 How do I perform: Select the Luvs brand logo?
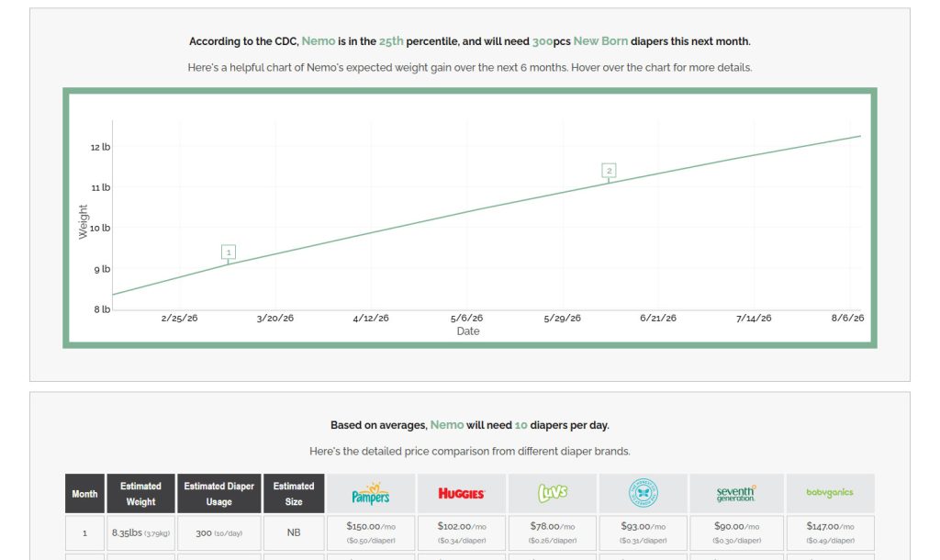pyautogui.click(x=553, y=494)
